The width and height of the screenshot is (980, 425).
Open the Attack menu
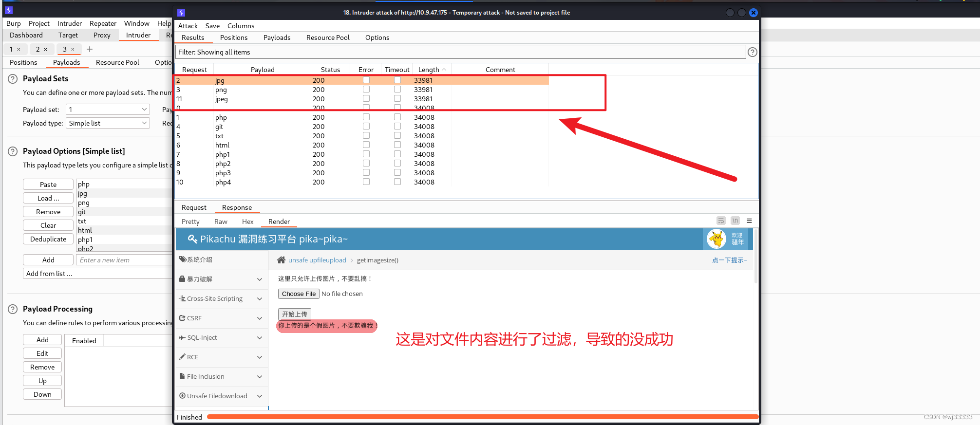tap(188, 26)
